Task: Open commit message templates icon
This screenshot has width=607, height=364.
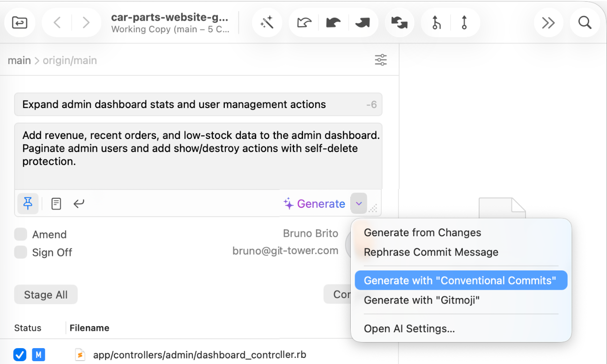Action: coord(56,204)
